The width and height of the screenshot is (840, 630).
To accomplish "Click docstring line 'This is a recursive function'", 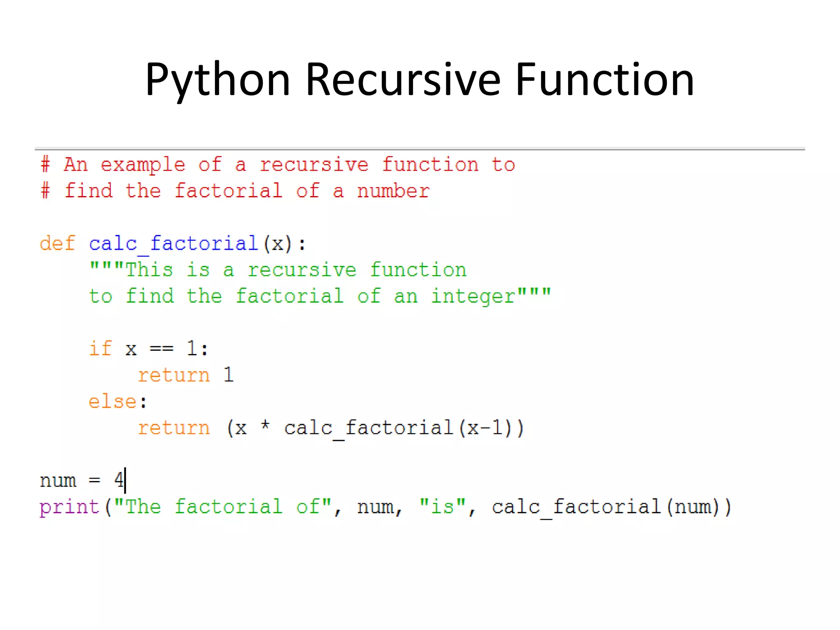I will (x=278, y=270).
